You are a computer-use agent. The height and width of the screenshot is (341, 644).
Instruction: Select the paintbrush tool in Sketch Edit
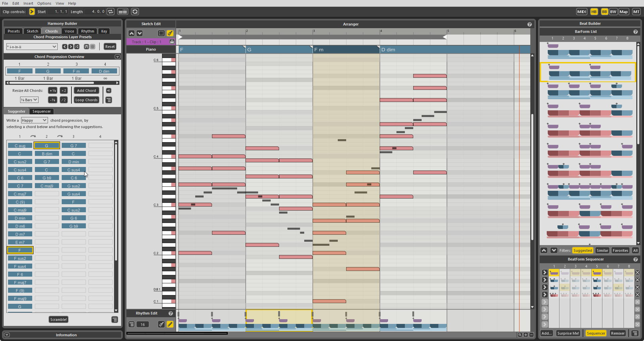pos(170,33)
